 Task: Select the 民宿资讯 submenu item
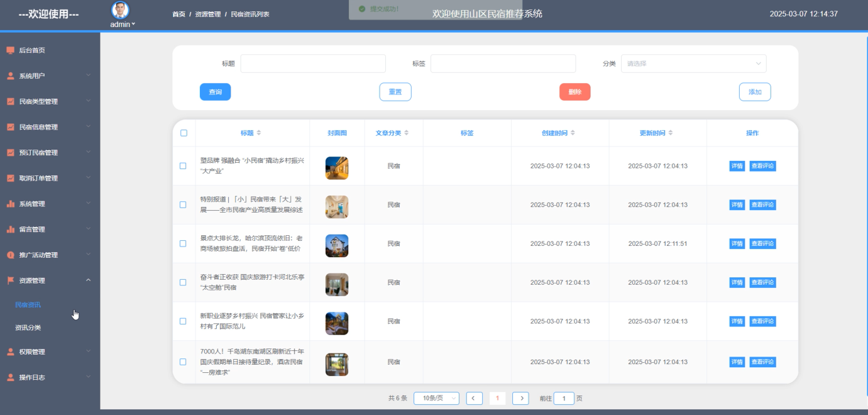point(28,305)
